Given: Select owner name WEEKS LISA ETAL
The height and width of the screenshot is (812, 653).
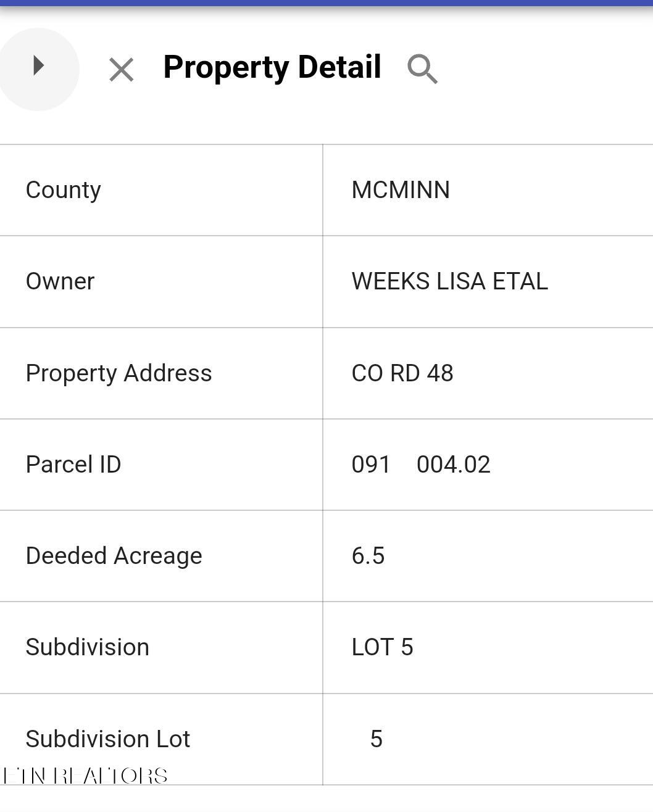Looking at the screenshot, I should (449, 281).
